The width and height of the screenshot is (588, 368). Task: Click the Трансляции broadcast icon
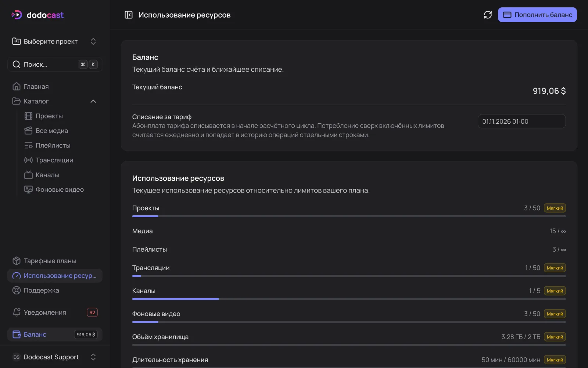tap(28, 160)
